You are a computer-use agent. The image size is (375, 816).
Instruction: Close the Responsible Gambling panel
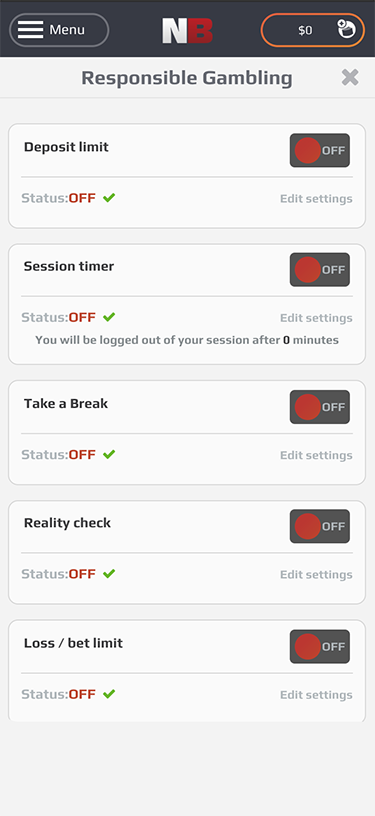tap(350, 78)
